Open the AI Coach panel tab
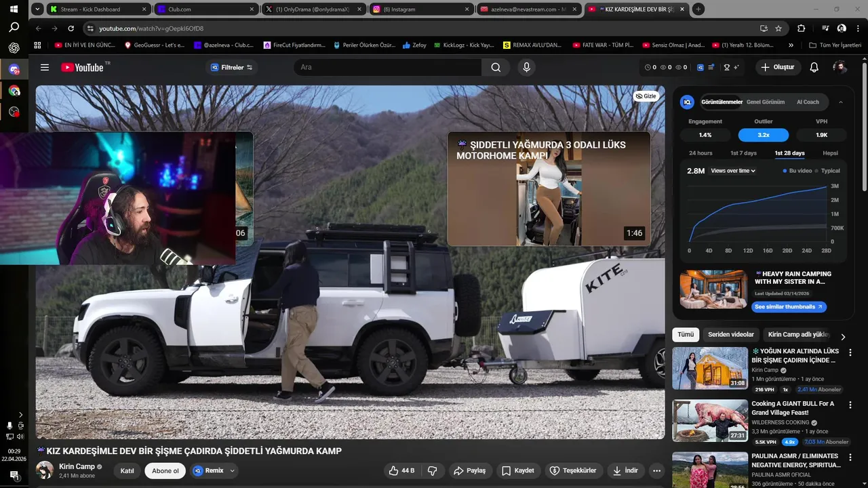The image size is (868, 488). (x=808, y=102)
